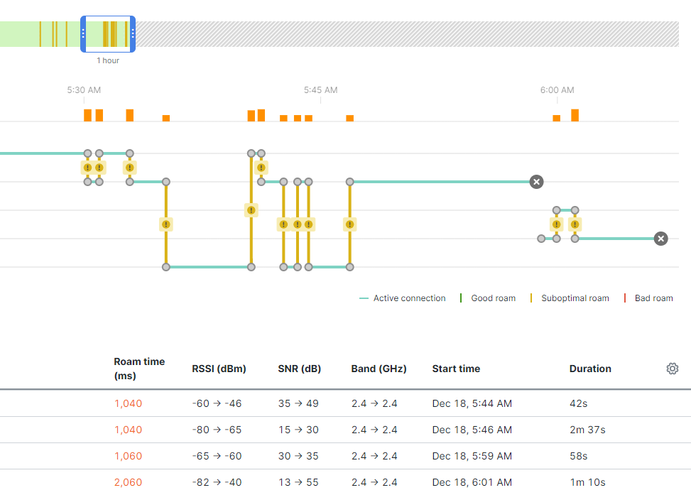Viewport: 691px width, 495px height.
Task: Click the rightmost suboptimal roam warning icon
Action: (575, 225)
